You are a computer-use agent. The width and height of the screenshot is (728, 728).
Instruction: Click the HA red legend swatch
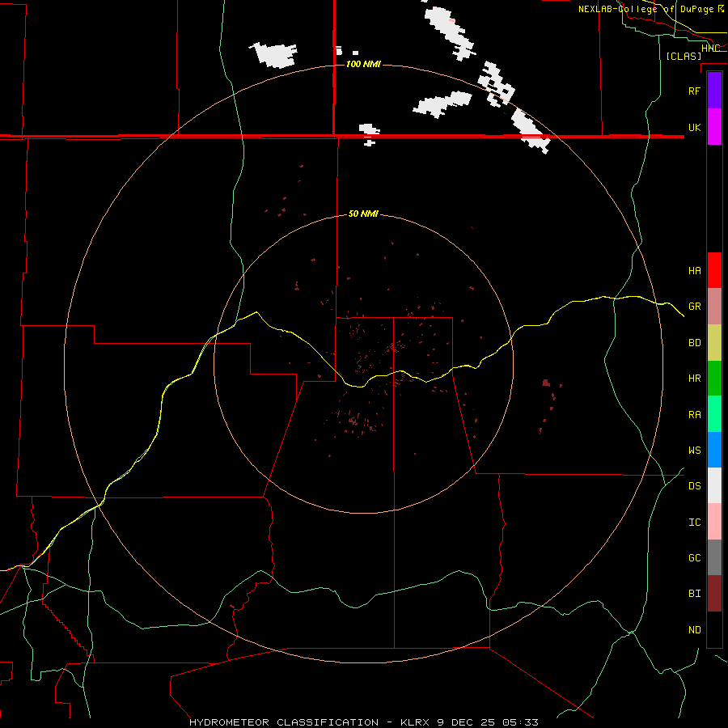coord(714,270)
